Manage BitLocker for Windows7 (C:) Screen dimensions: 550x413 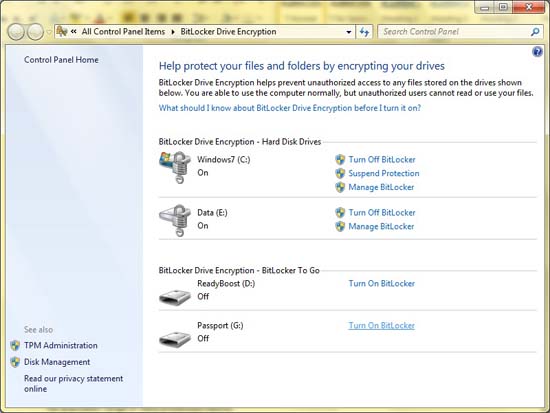coord(381,187)
